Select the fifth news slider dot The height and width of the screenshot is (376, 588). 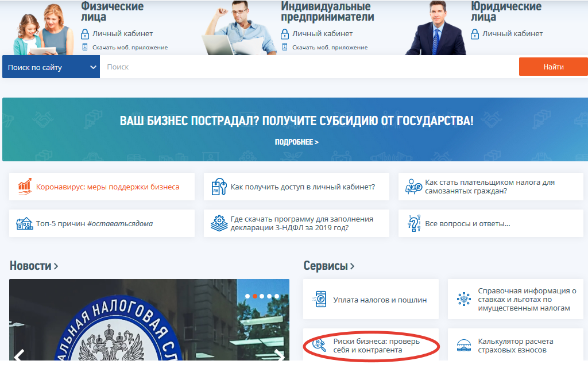tap(277, 296)
